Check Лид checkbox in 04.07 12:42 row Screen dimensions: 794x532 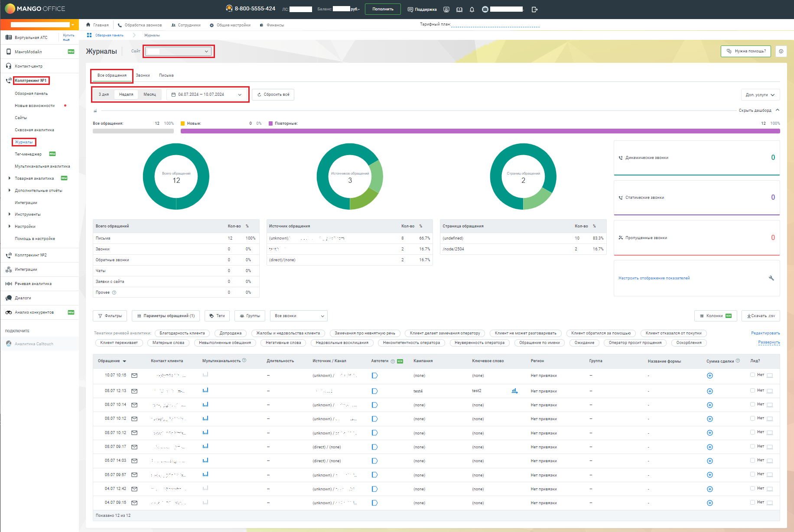(753, 488)
